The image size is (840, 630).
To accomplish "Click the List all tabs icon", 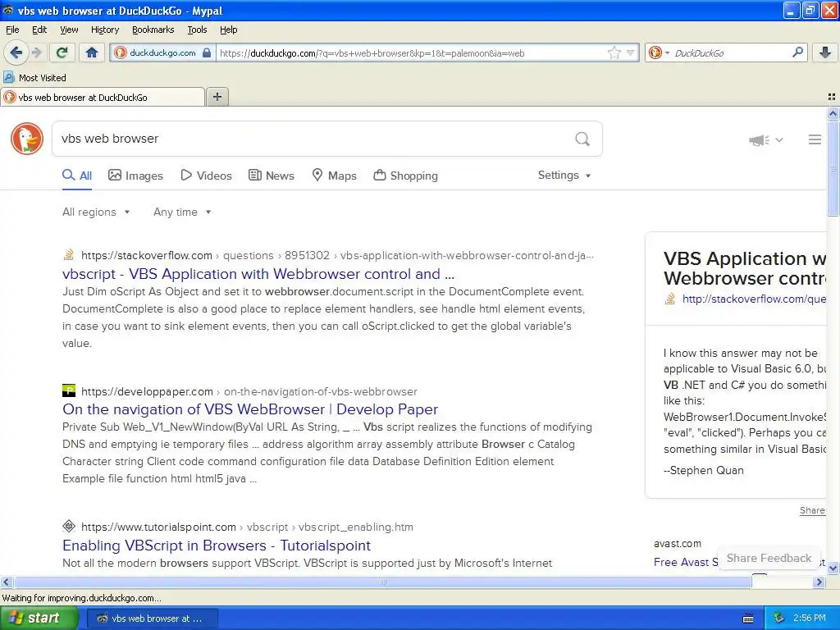I will [x=832, y=97].
